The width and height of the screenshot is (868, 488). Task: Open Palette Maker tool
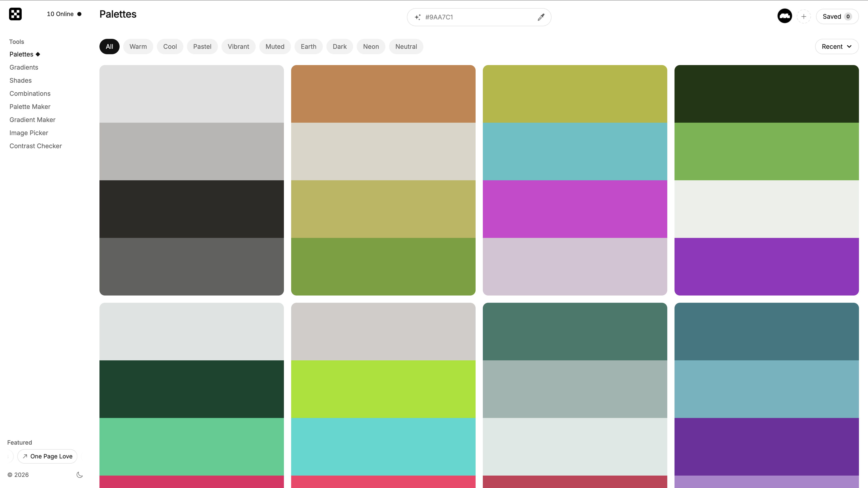pos(30,107)
